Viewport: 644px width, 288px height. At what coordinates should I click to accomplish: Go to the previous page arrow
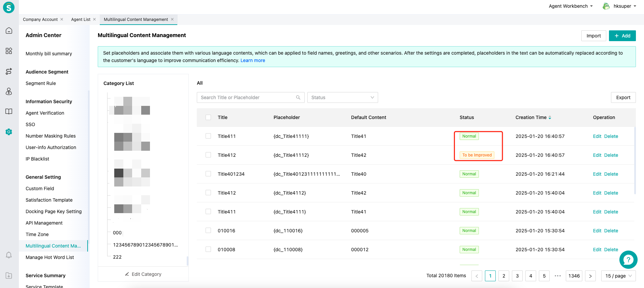[x=477, y=276]
